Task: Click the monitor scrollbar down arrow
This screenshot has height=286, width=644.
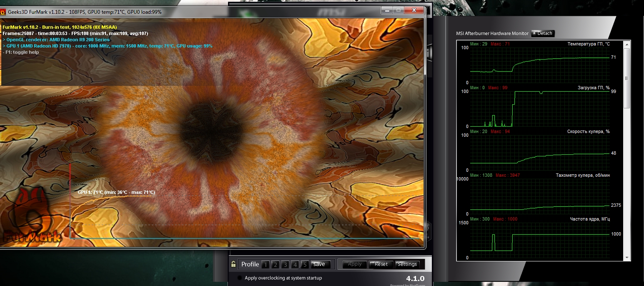Action: [626, 257]
